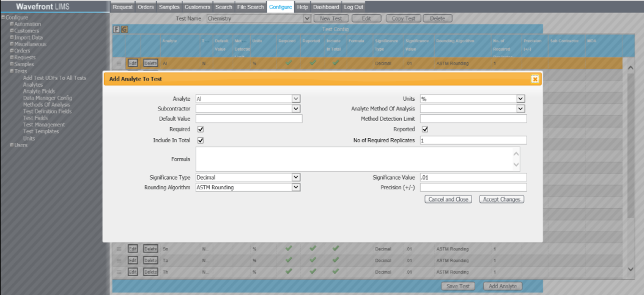Click the New Test button
644x295 pixels.
pos(331,18)
